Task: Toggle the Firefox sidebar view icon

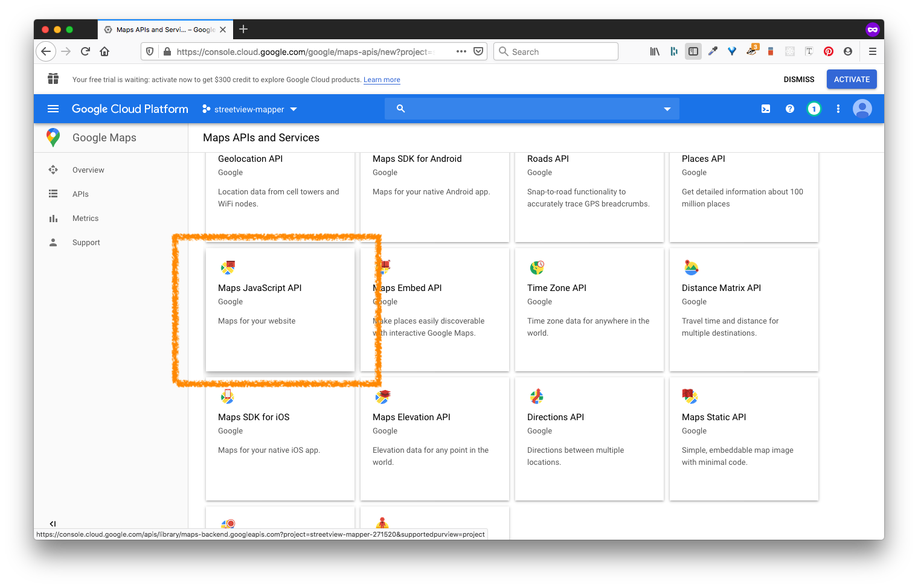Action: point(693,51)
